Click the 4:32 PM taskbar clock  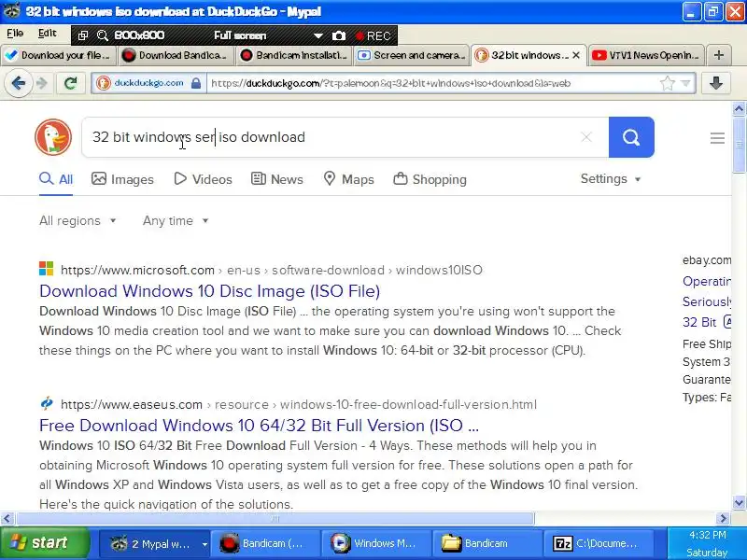707,535
